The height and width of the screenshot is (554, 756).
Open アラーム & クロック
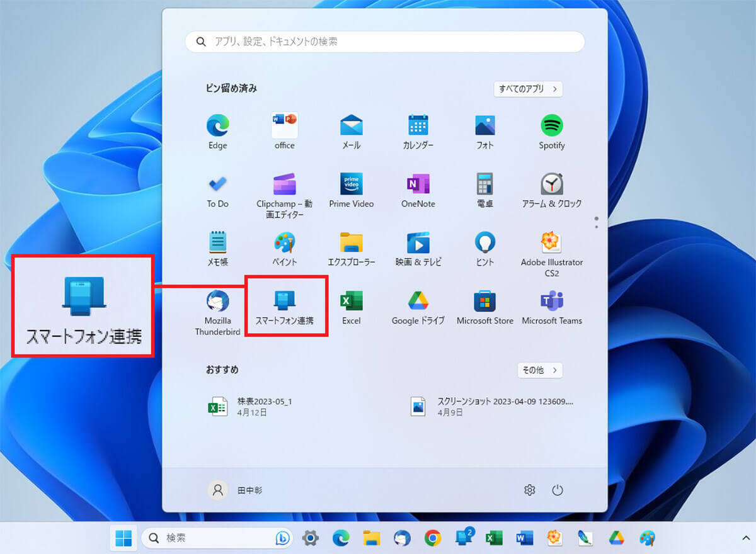pyautogui.click(x=552, y=190)
